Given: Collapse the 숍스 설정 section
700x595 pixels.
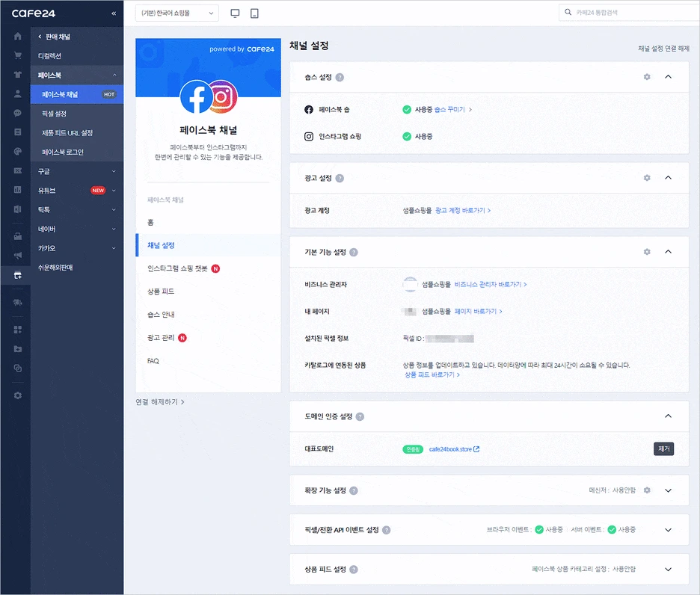Looking at the screenshot, I should [x=669, y=77].
